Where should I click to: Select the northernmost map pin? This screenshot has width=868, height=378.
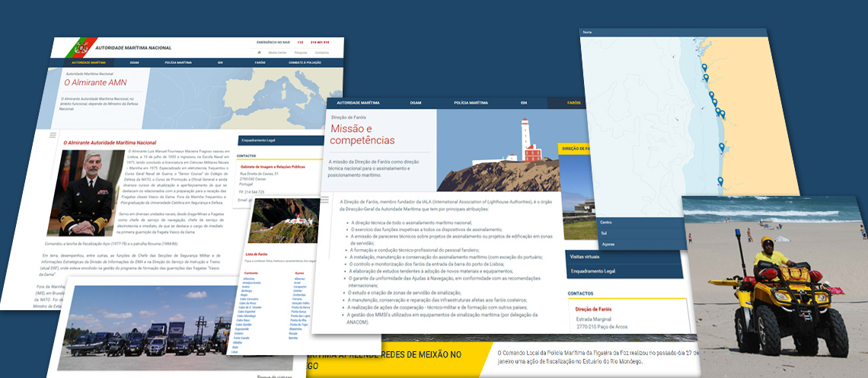pyautogui.click(x=705, y=68)
